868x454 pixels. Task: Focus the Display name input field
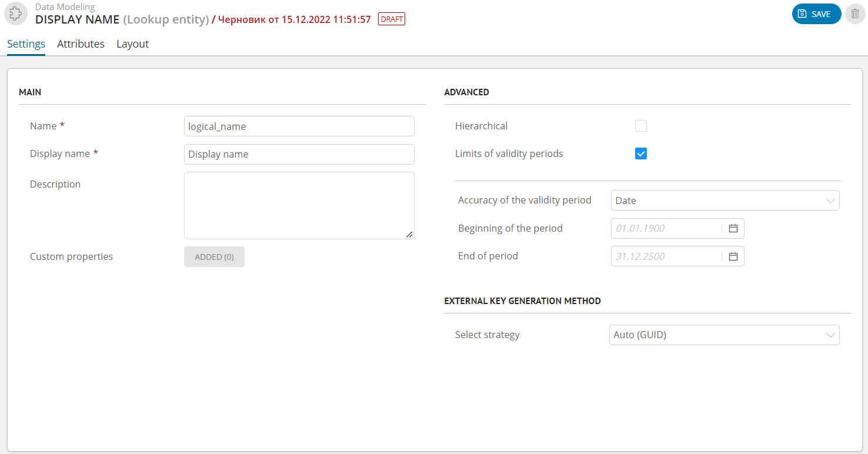[299, 154]
